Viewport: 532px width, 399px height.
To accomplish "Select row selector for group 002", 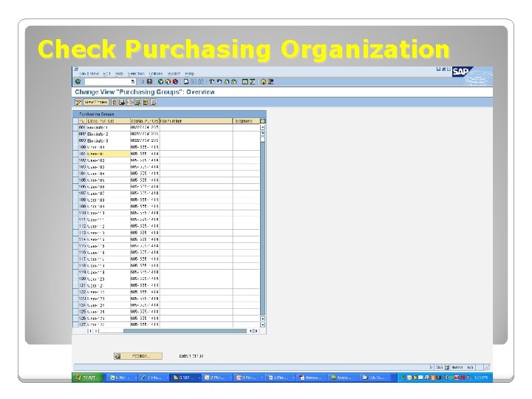I will (x=75, y=134).
